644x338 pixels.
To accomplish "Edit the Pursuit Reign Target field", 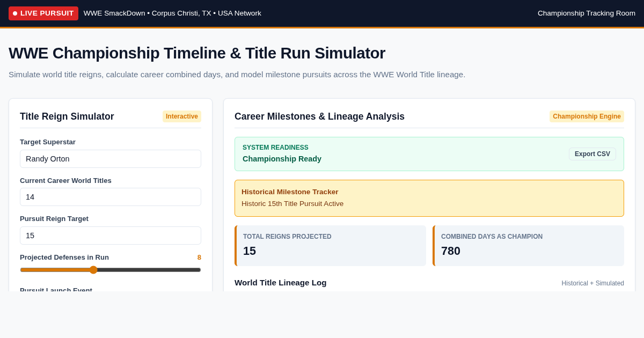I will [x=111, y=236].
